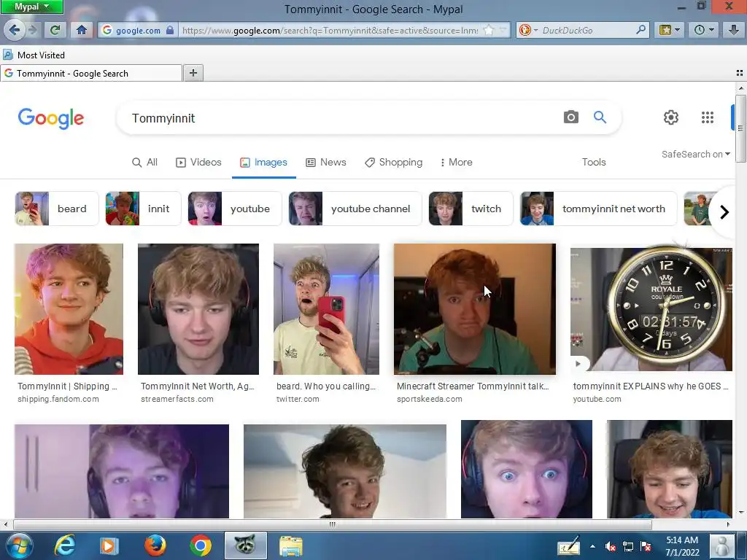Bookmark this page with the star icon
The image size is (747, 560).
point(489,30)
